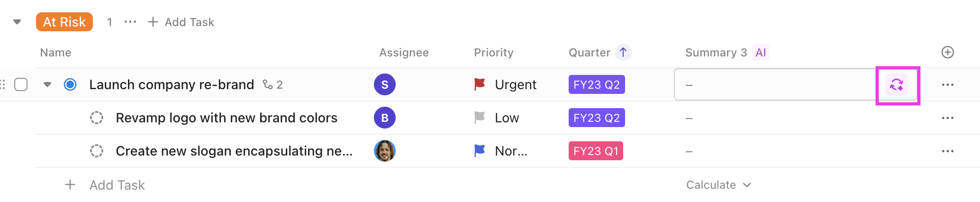Open the more options ellipsis for Revamp logo row

click(x=947, y=118)
